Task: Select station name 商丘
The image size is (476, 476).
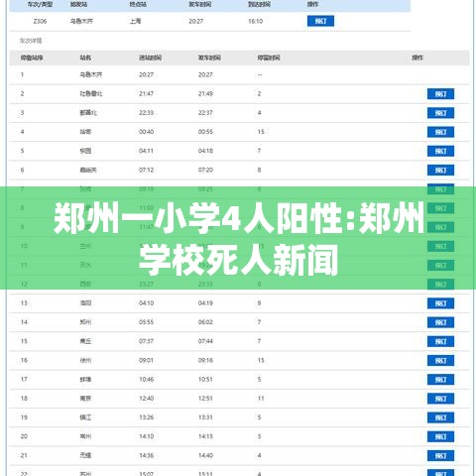Action: 85,341
